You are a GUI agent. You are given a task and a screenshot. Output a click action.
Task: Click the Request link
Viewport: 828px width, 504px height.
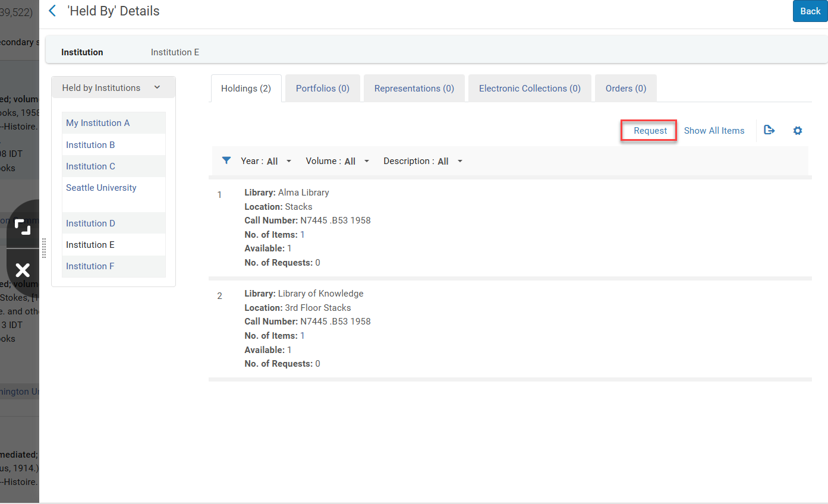pos(650,131)
